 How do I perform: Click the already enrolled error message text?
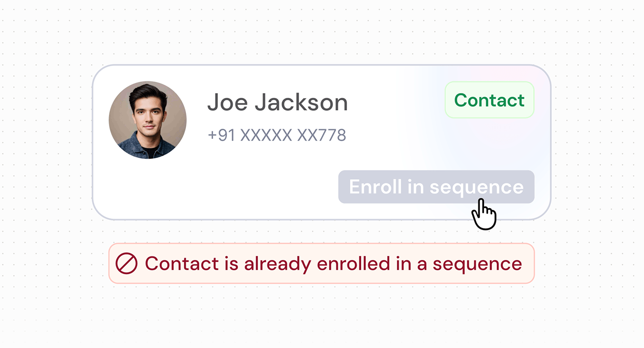tap(333, 264)
